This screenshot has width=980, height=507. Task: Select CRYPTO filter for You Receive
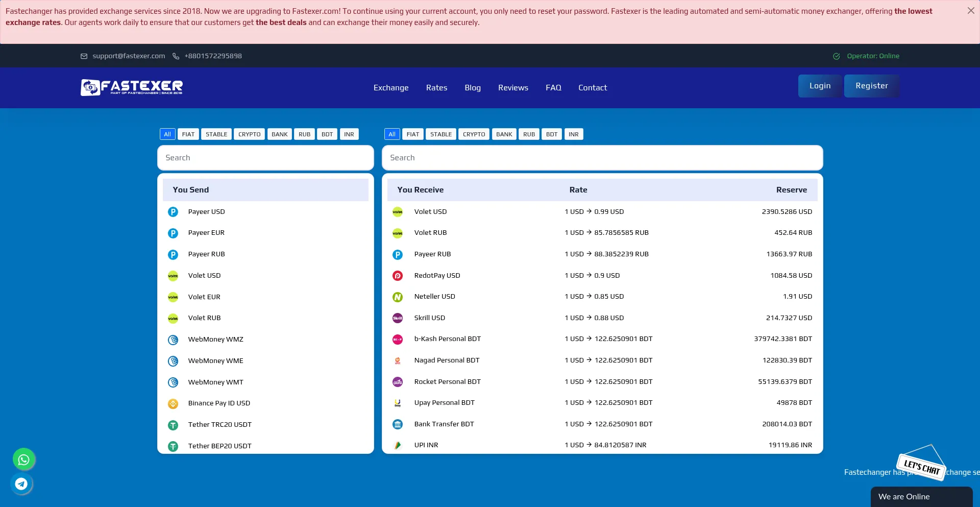point(474,134)
